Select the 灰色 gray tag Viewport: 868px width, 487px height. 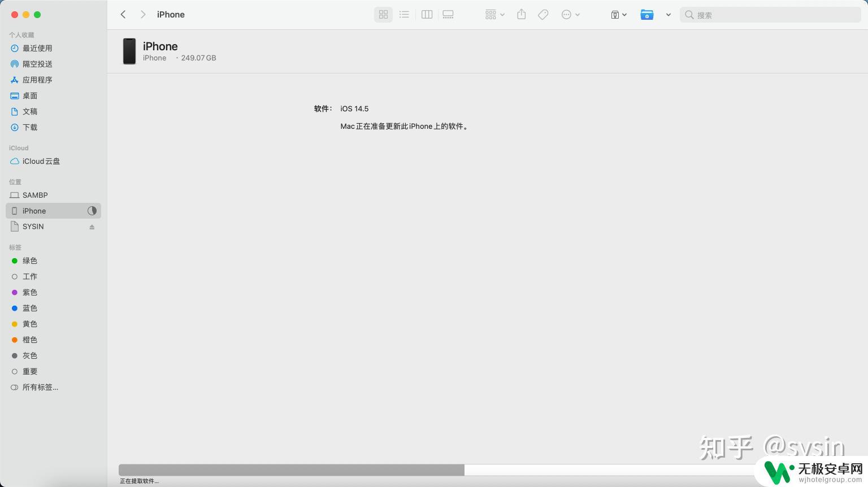pyautogui.click(x=53, y=355)
